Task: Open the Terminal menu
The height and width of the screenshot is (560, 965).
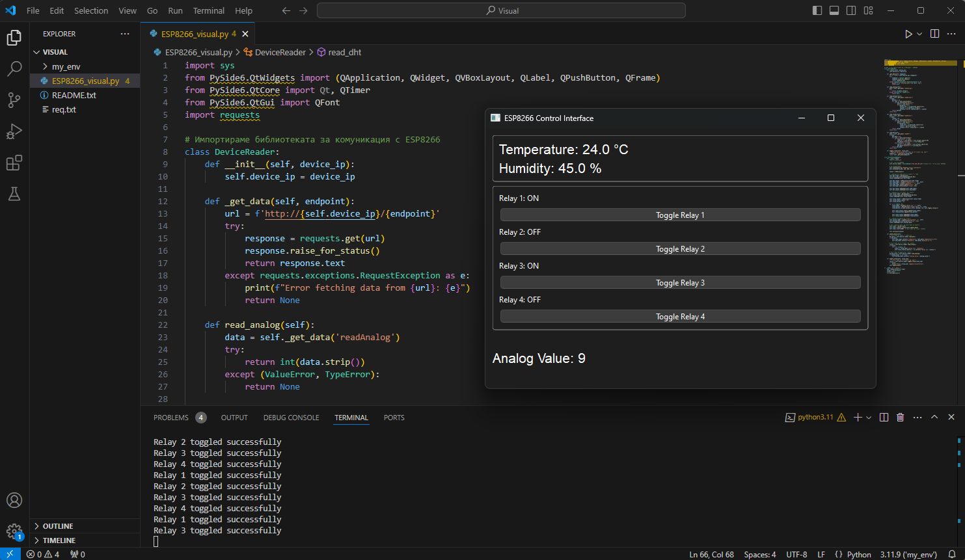Action: coord(209,10)
